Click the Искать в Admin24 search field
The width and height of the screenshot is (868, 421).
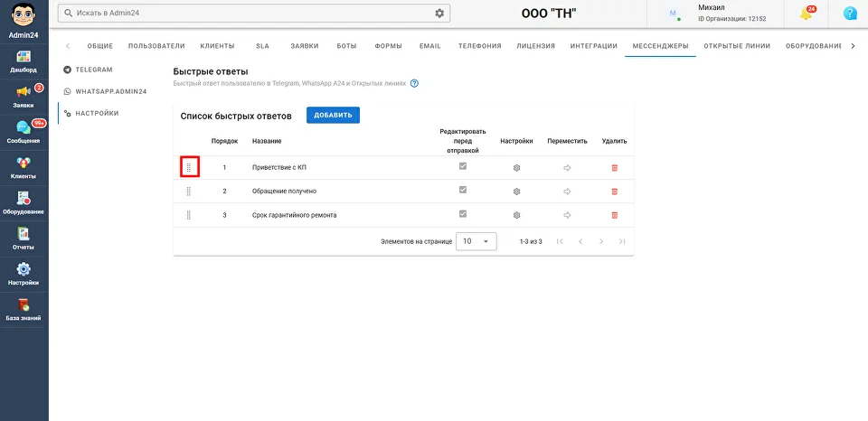point(244,14)
